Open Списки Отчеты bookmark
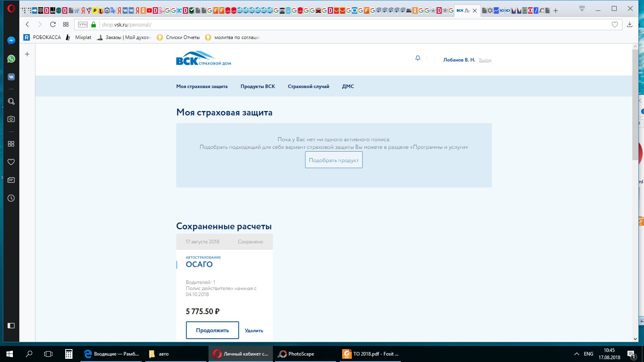The height and width of the screenshot is (362, 644). tap(178, 37)
